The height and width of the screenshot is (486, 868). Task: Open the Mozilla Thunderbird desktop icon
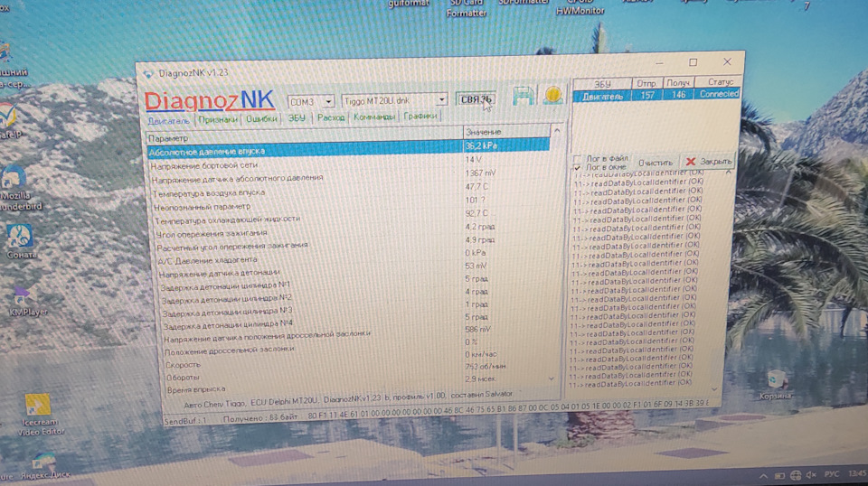(x=15, y=190)
